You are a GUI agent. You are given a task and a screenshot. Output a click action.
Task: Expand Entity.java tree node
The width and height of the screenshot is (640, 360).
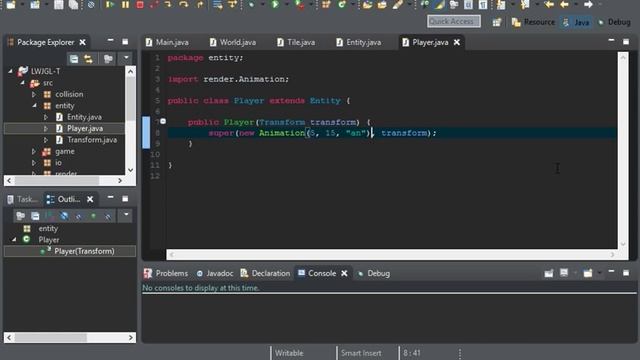[46, 117]
